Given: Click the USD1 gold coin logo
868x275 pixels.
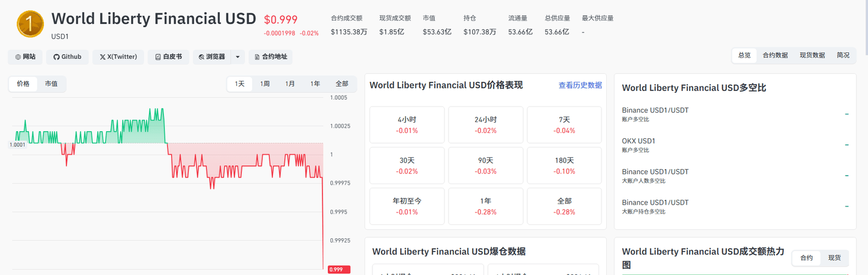Looking at the screenshot, I should (30, 24).
